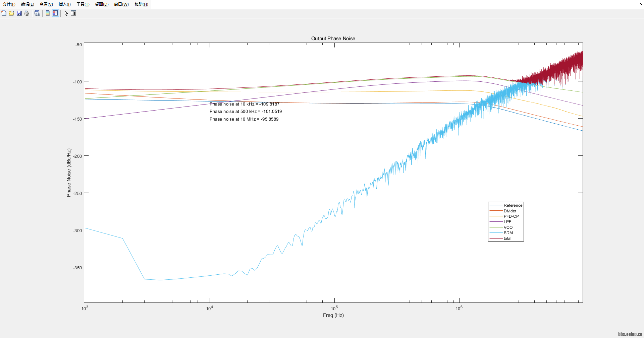Image resolution: width=644 pixels, height=338 pixels.
Task: Open the 编辑(E) menu
Action: pos(28,4)
